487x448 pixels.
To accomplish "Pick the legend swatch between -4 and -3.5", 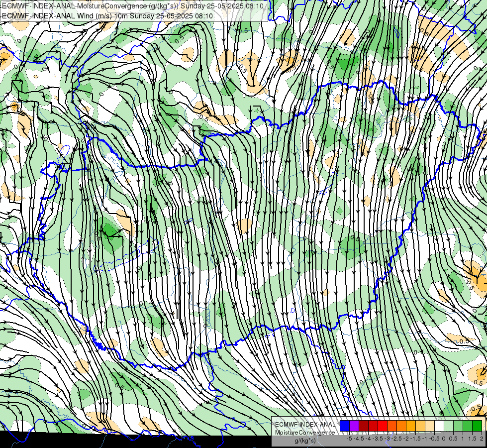I will 373,426.
